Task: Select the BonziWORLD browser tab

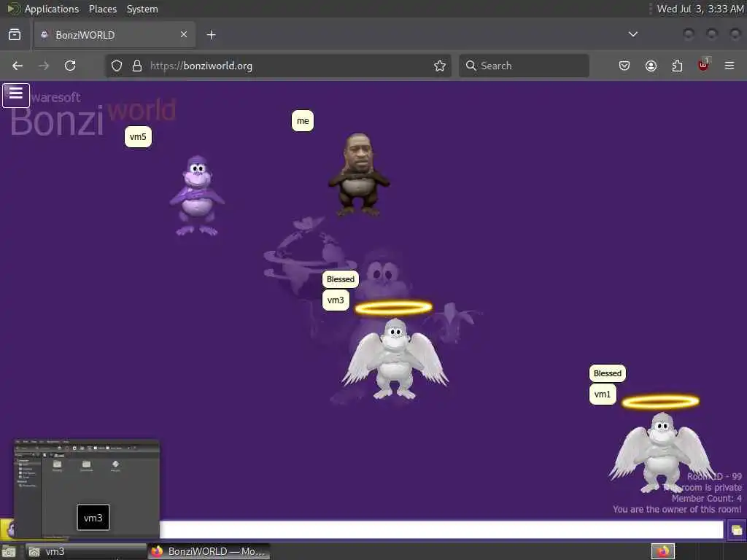Action: [x=115, y=35]
